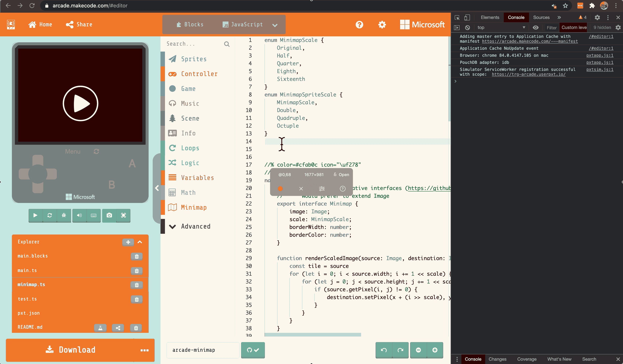Click the arcade-minimap project name field
The height and width of the screenshot is (364, 623).
point(203,350)
